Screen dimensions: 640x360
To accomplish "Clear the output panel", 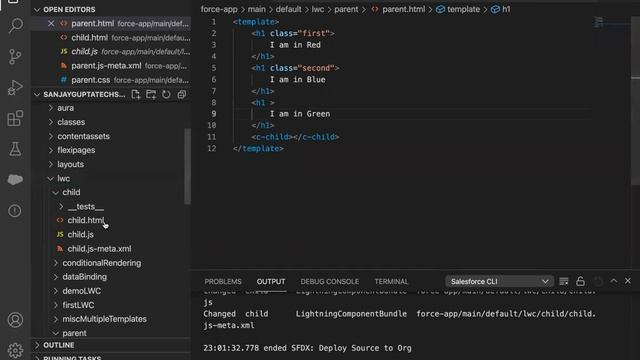I will 564,281.
